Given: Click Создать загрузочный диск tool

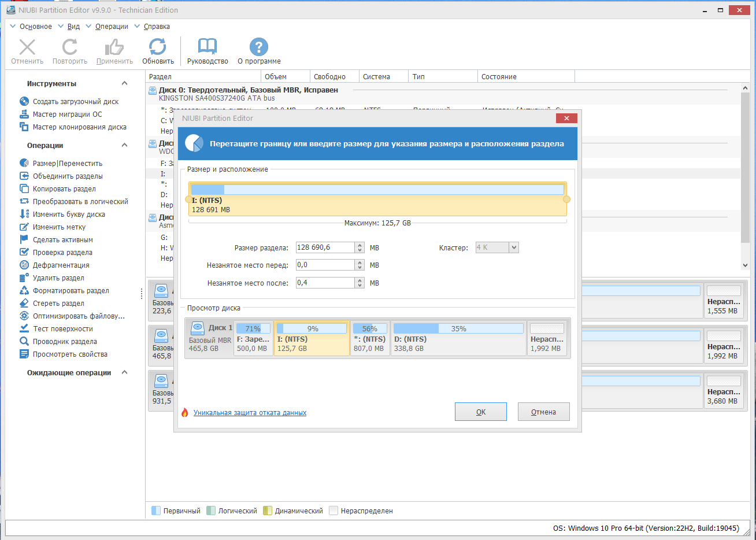Looking at the screenshot, I should tap(75, 102).
